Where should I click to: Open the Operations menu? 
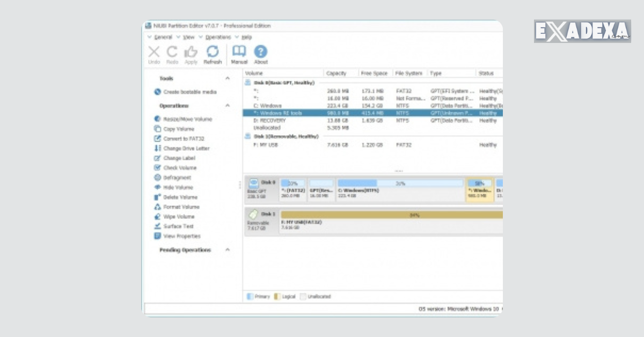pyautogui.click(x=217, y=37)
